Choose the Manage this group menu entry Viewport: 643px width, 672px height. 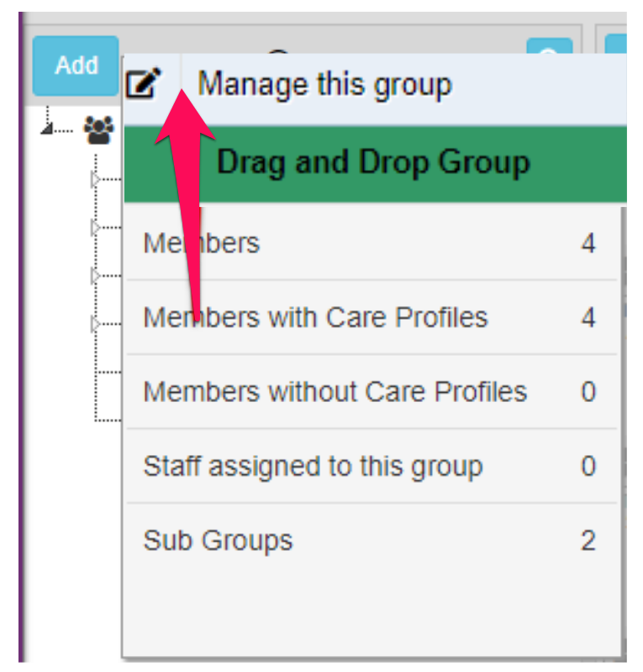pyautogui.click(x=324, y=84)
